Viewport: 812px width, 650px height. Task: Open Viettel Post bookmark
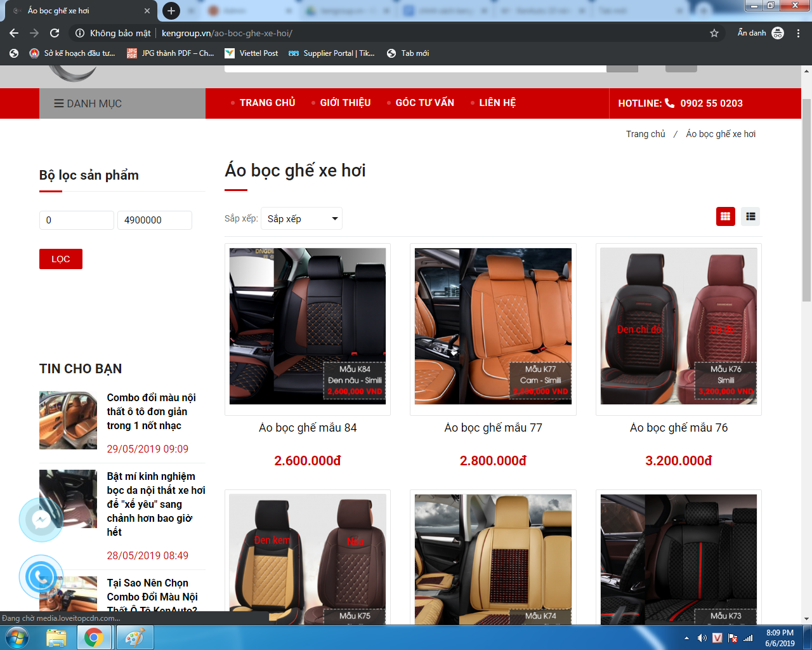252,53
